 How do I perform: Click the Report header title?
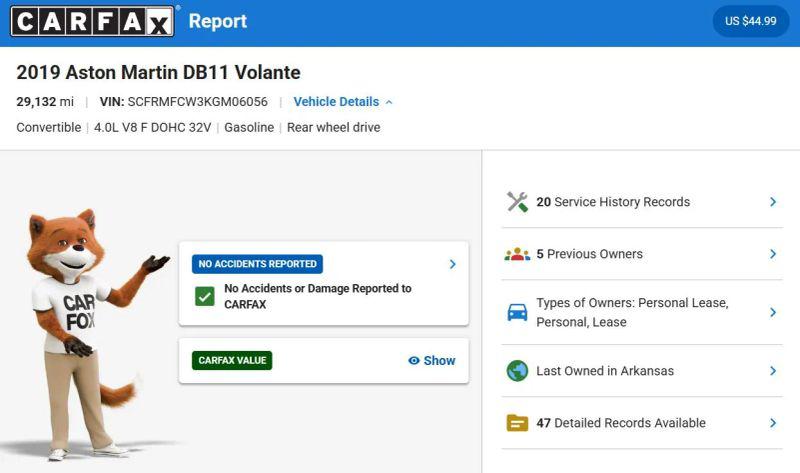tap(218, 21)
